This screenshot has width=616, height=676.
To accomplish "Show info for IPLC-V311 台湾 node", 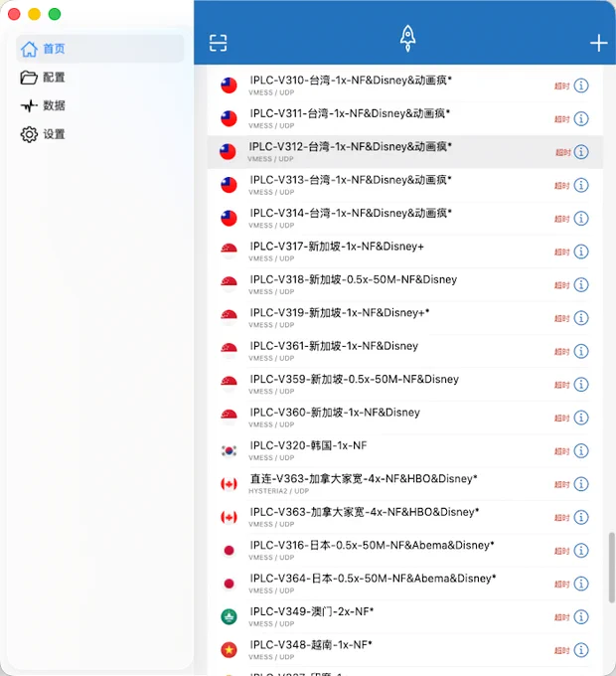I will (581, 118).
